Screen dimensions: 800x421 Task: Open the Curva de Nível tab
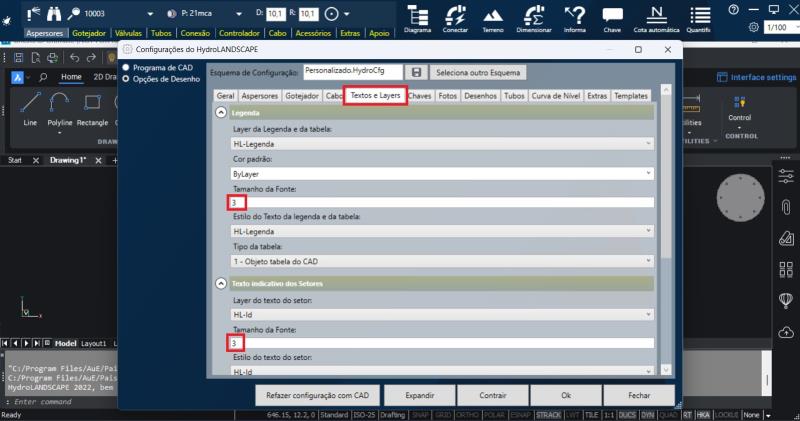click(x=555, y=96)
